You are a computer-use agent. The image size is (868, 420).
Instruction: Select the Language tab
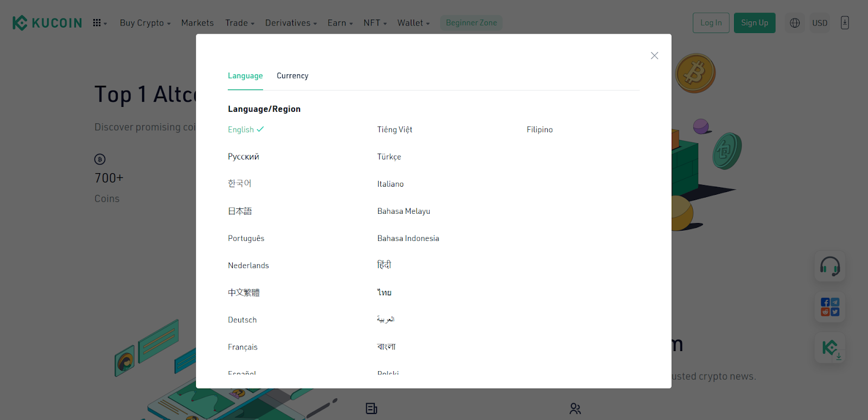[245, 76]
